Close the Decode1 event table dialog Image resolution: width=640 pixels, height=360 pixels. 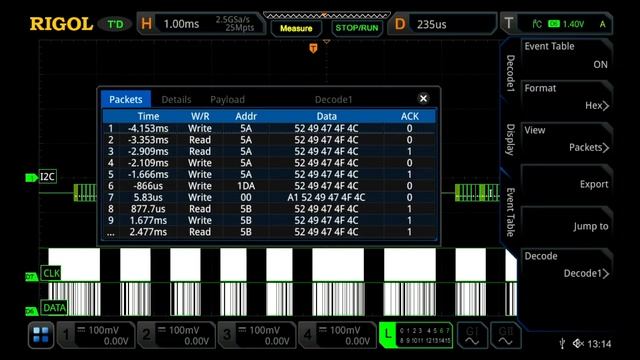click(x=423, y=98)
